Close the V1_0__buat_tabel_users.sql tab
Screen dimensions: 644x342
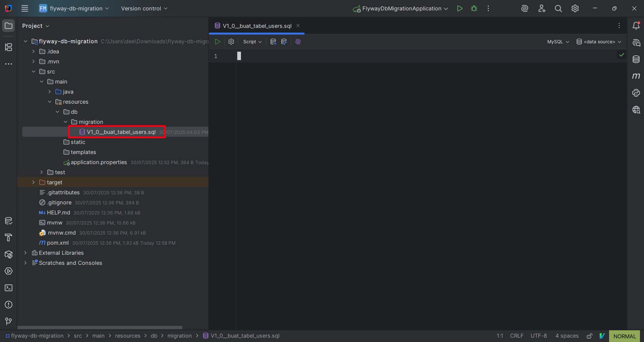[298, 26]
